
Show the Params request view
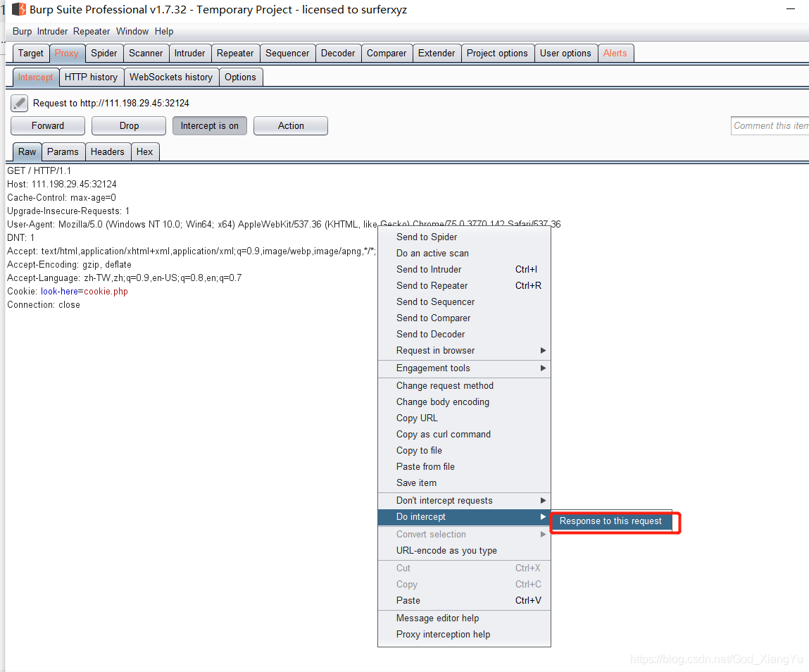tap(63, 151)
